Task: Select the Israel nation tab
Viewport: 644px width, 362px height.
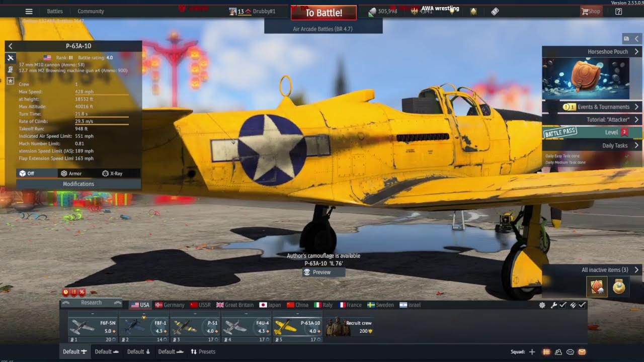Action: click(410, 305)
